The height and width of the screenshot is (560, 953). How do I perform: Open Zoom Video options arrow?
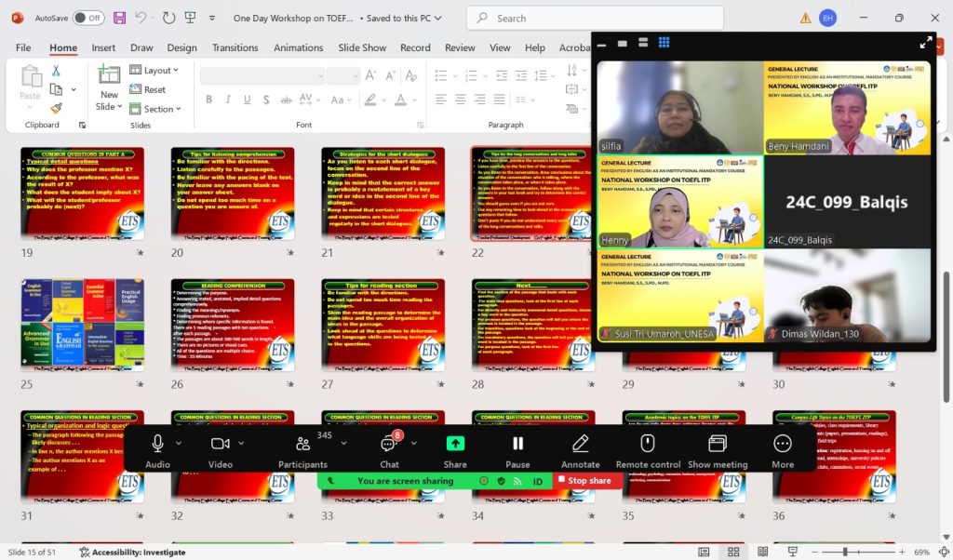pos(241,443)
